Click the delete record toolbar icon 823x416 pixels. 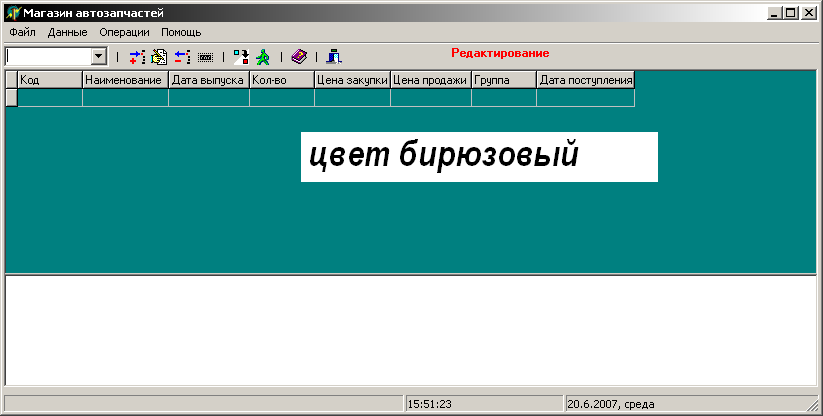tap(183, 57)
